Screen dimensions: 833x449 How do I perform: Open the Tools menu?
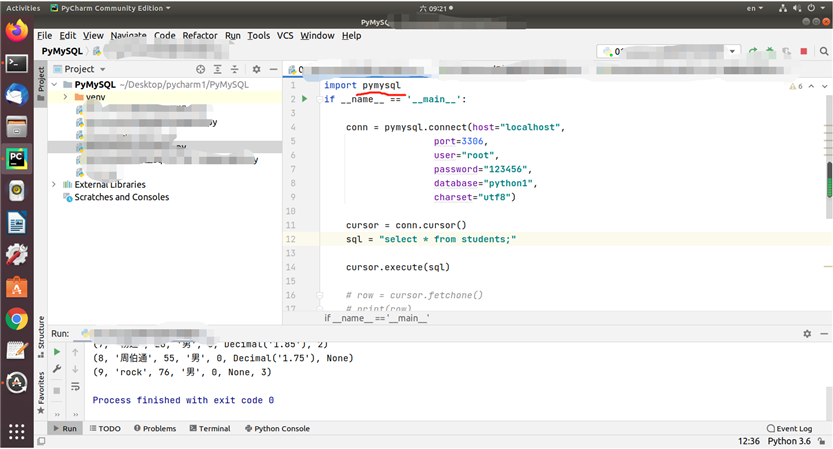pyautogui.click(x=259, y=36)
